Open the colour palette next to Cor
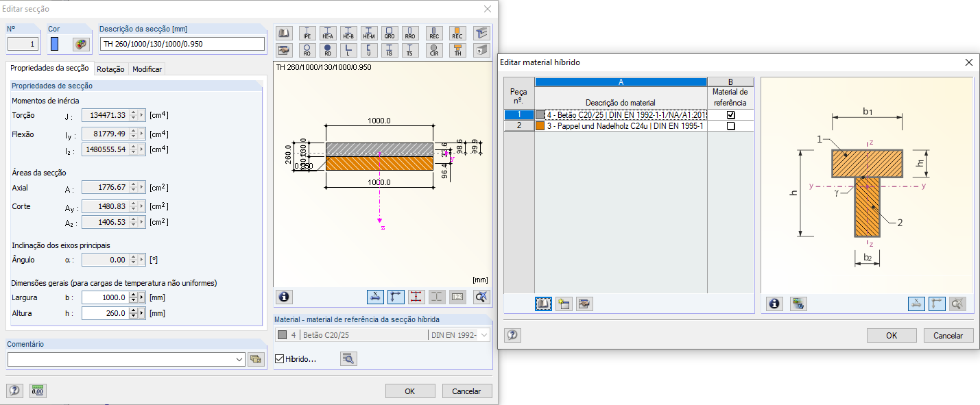The image size is (980, 405). 82,45
